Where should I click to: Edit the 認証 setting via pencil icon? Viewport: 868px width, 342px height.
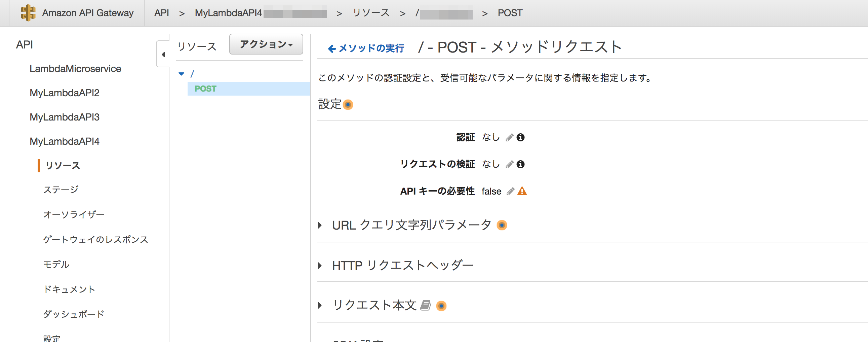510,137
